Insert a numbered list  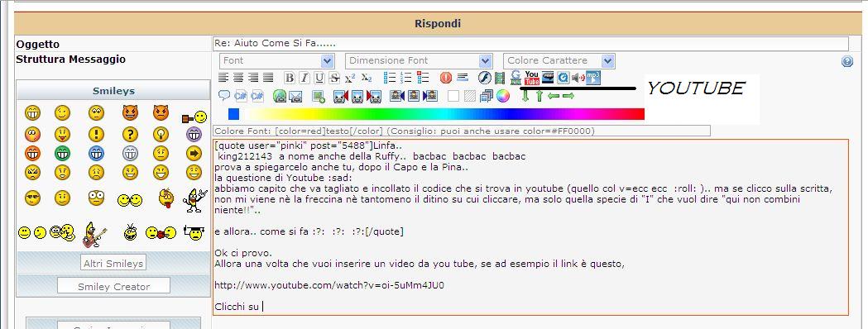point(406,78)
